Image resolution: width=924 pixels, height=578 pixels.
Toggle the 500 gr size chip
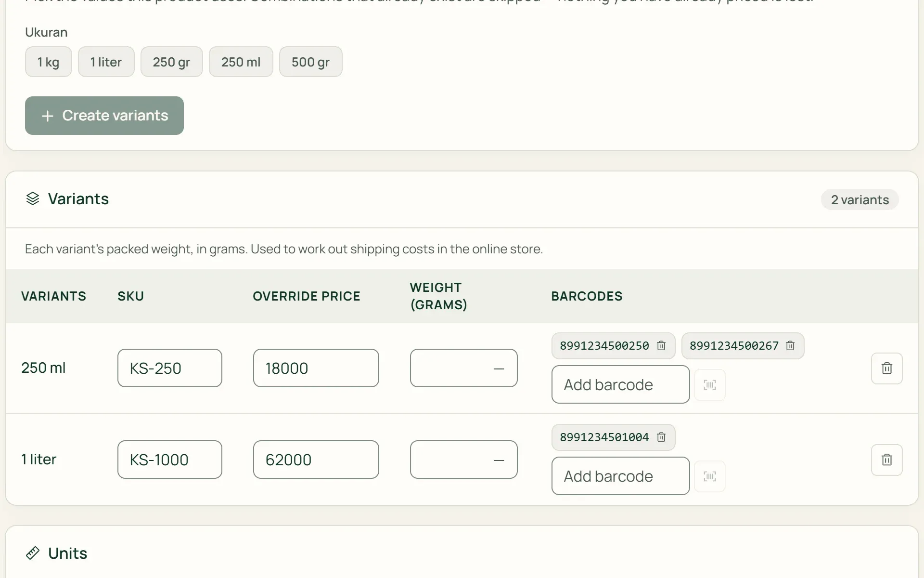pos(310,62)
